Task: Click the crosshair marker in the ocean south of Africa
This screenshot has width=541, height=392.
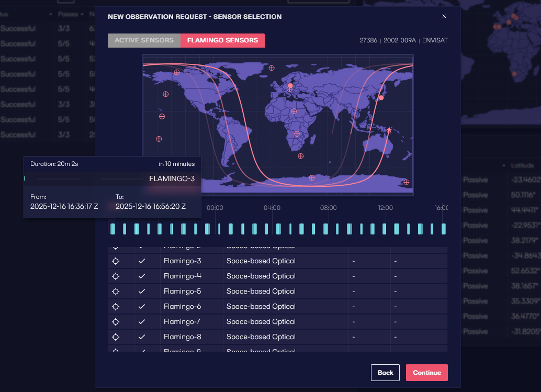Action: pyautogui.click(x=300, y=156)
